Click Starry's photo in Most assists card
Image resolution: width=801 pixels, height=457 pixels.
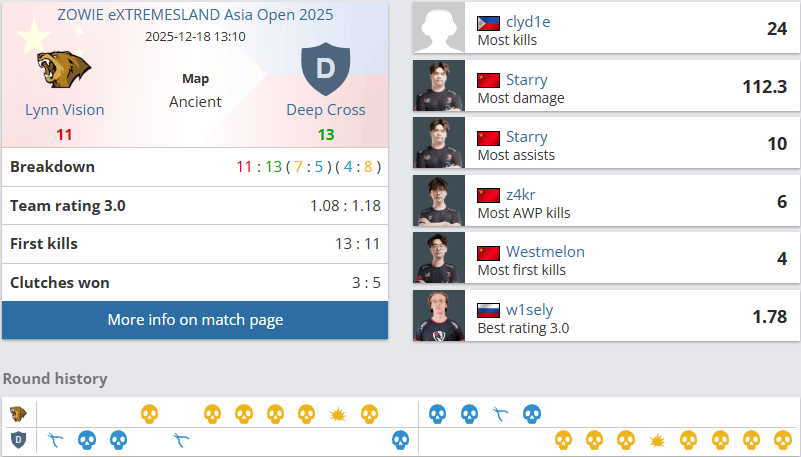pyautogui.click(x=439, y=142)
